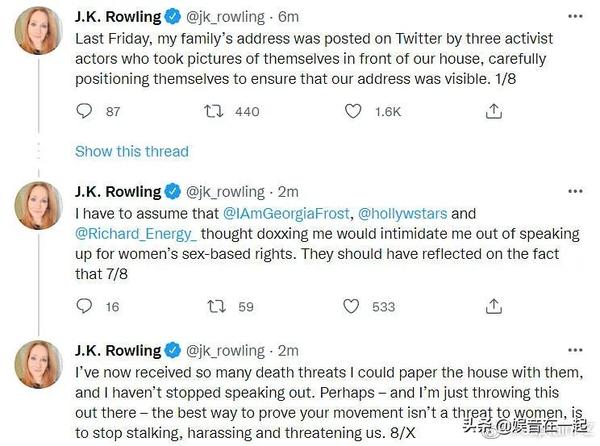Like the tweet with 533 likes

(x=353, y=307)
